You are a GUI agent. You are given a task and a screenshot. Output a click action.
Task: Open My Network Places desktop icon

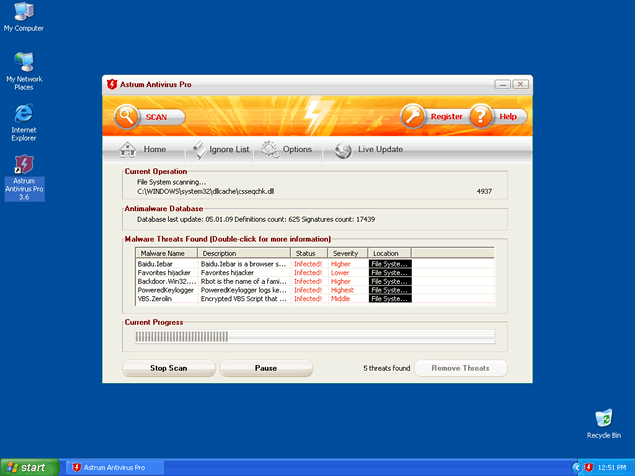23,62
